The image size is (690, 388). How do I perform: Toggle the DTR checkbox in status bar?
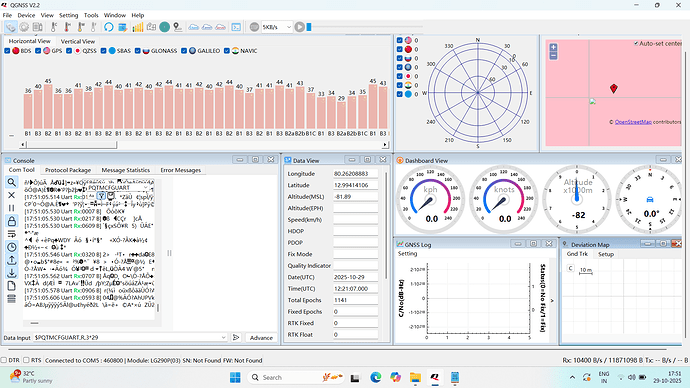tap(4, 360)
